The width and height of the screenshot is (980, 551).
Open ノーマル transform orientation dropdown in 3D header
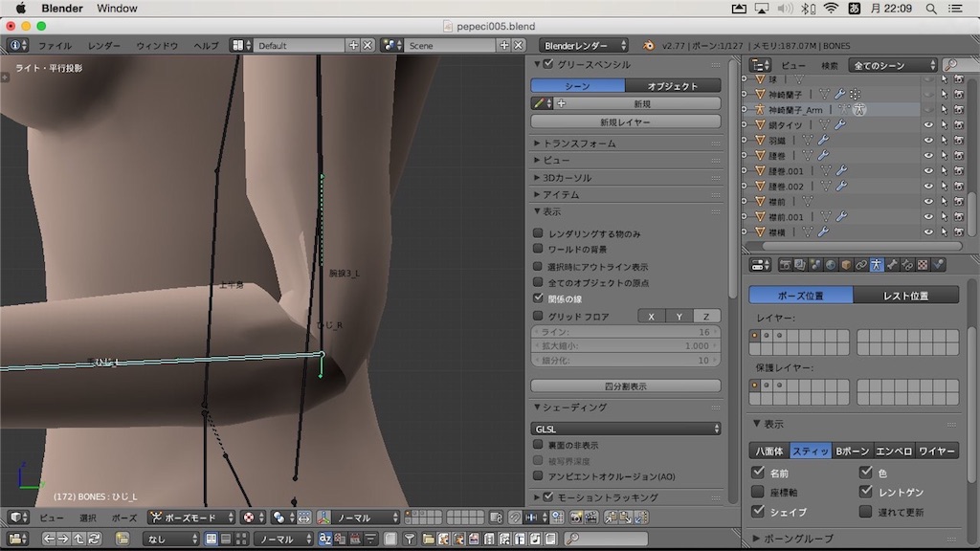(x=366, y=518)
